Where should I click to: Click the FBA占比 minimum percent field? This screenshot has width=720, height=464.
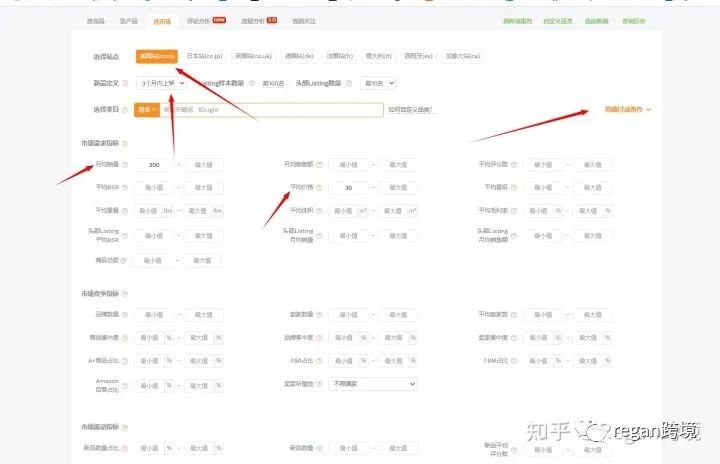coord(349,361)
